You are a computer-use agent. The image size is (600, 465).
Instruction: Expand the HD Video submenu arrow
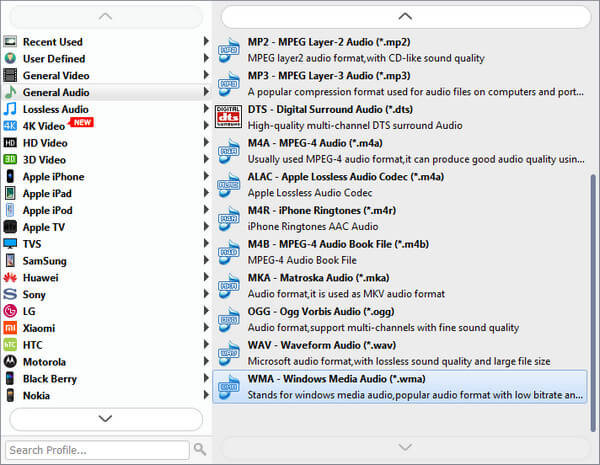click(x=206, y=143)
